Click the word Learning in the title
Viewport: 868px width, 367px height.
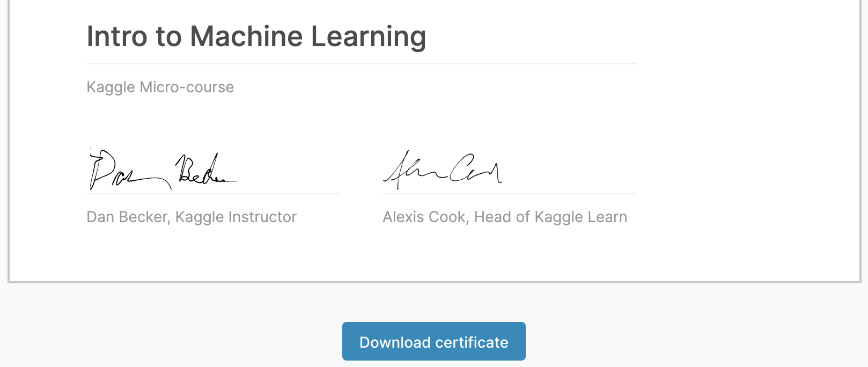(x=369, y=36)
